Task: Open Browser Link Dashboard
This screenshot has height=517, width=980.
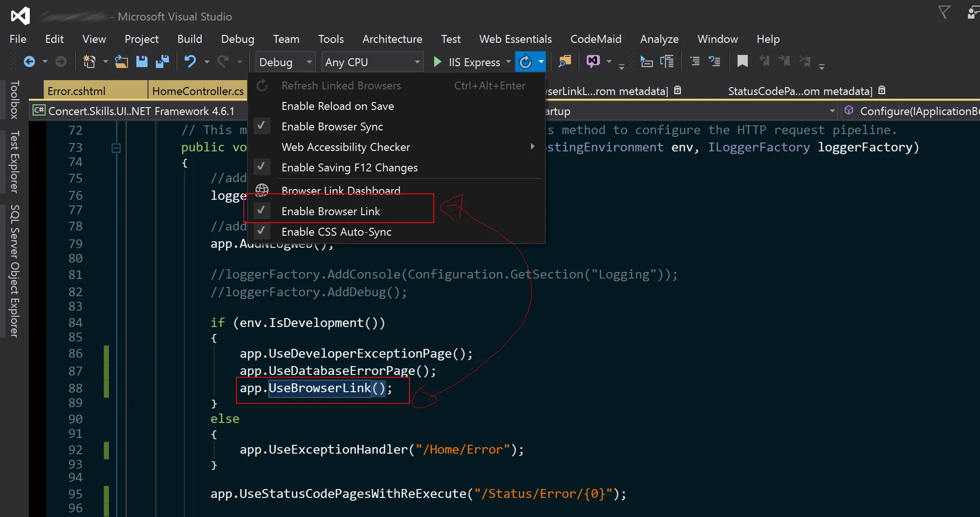Action: 341,190
